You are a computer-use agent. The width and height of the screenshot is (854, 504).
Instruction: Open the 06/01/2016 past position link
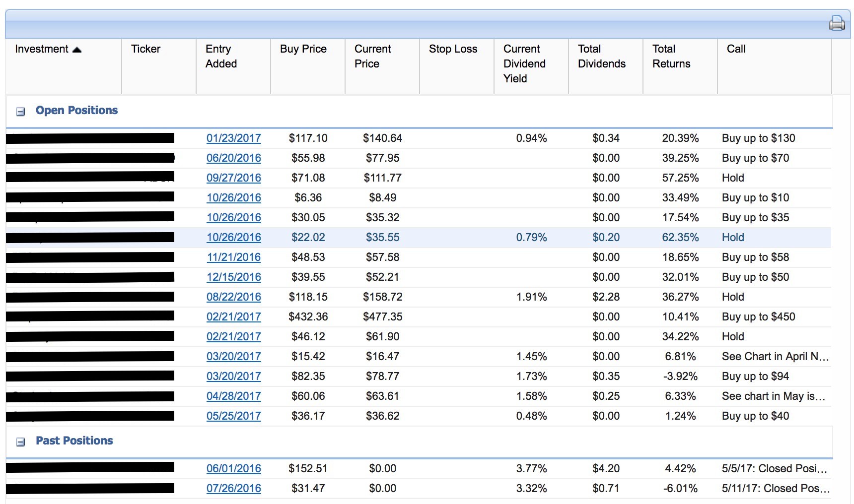[234, 469]
